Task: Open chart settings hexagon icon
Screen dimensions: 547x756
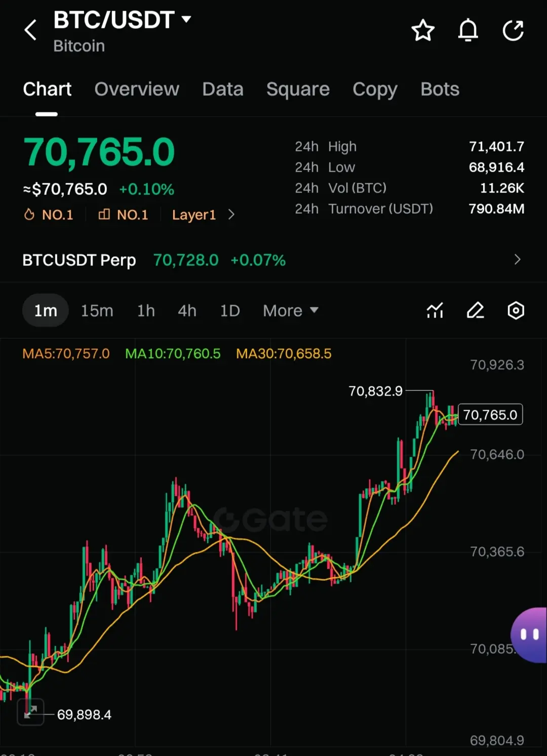Action: [516, 310]
